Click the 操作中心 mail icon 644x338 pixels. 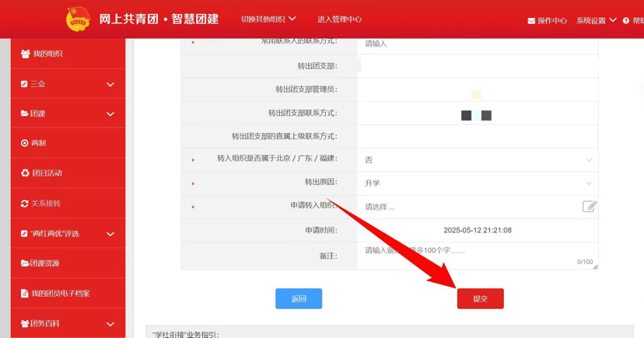[x=531, y=21]
